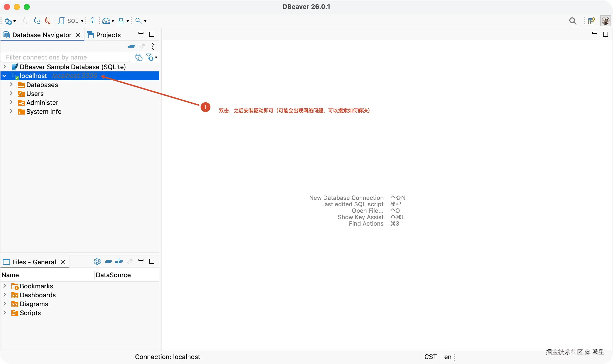Click the dashboard gauge toolbar icon

[106, 21]
